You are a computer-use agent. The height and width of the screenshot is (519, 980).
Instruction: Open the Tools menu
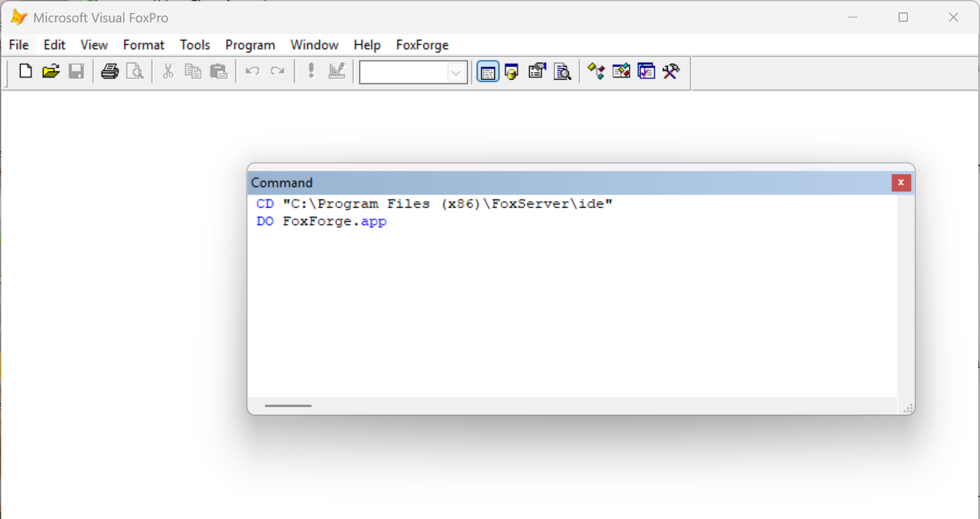pos(195,45)
